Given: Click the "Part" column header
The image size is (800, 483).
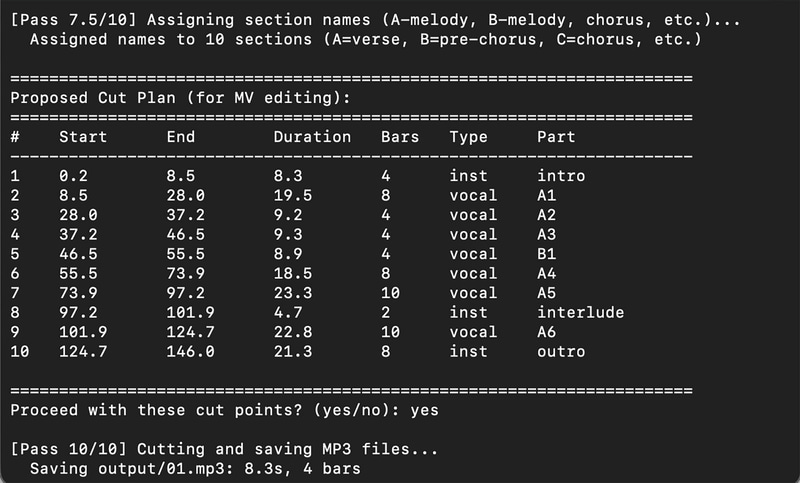Looking at the screenshot, I should tap(556, 136).
